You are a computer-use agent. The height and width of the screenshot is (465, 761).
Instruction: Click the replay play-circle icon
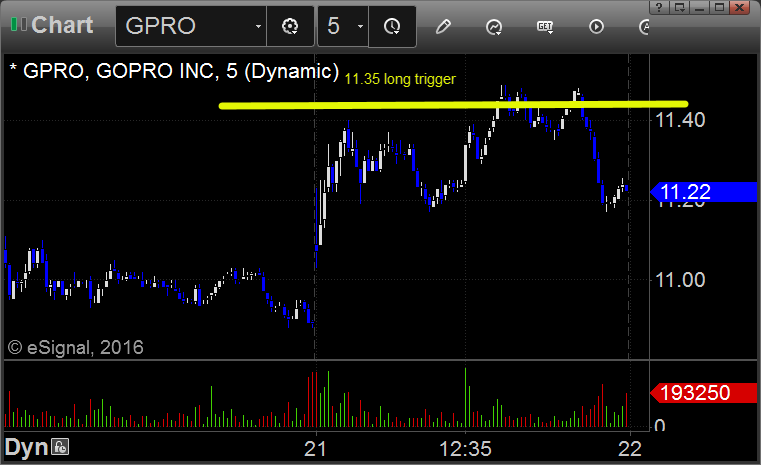coord(596,26)
